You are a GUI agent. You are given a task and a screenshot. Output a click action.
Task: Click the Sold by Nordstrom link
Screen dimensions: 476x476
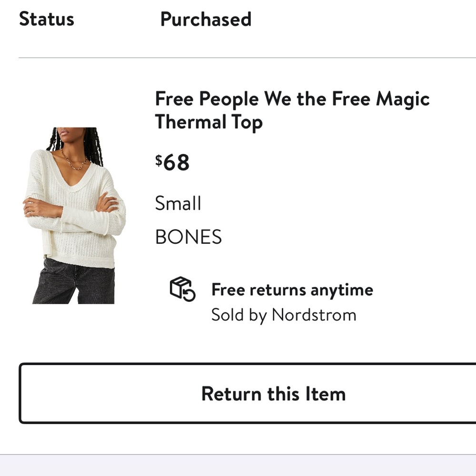(x=284, y=314)
